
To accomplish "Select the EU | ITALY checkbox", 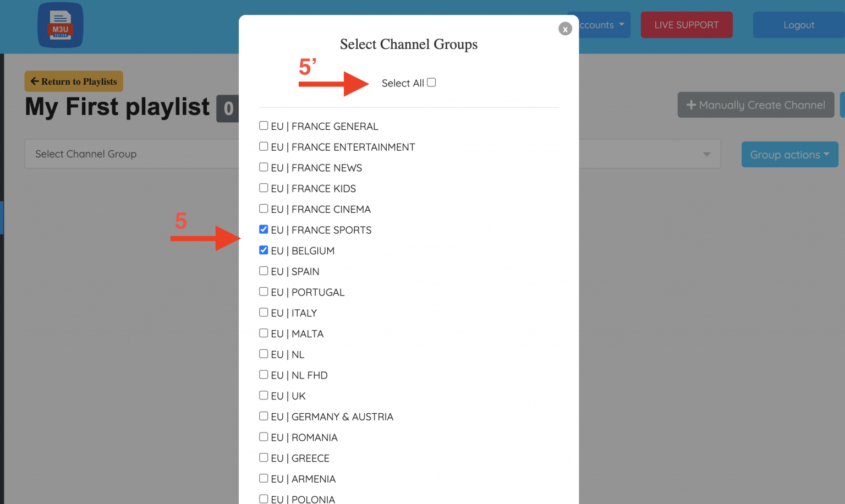I will coord(264,313).
